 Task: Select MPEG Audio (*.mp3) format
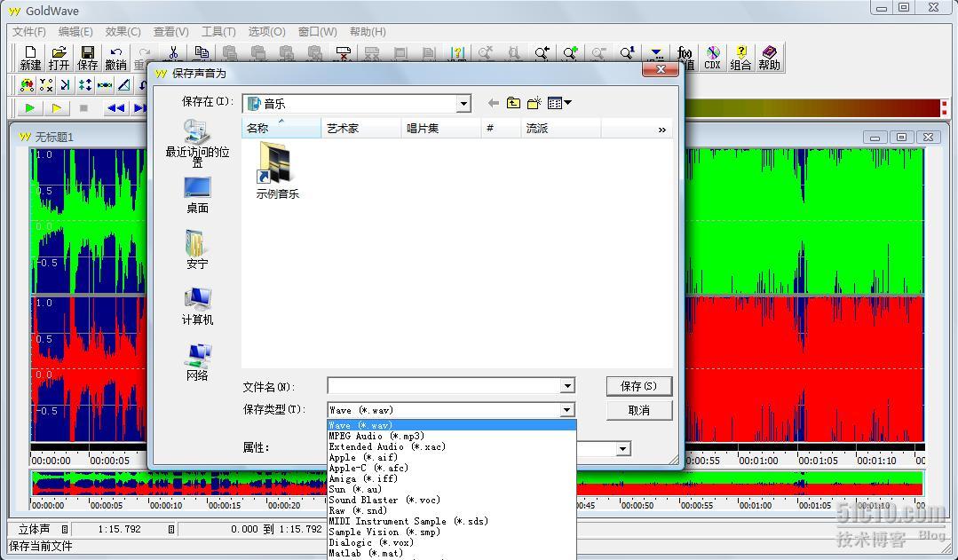[x=452, y=436]
